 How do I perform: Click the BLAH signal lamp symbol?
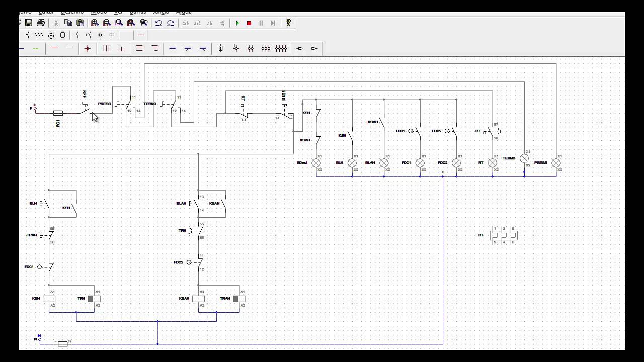tap(384, 163)
